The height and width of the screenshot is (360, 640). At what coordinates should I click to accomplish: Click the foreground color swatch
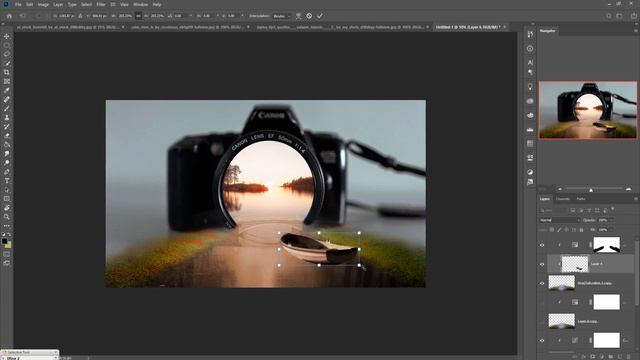click(x=4, y=241)
